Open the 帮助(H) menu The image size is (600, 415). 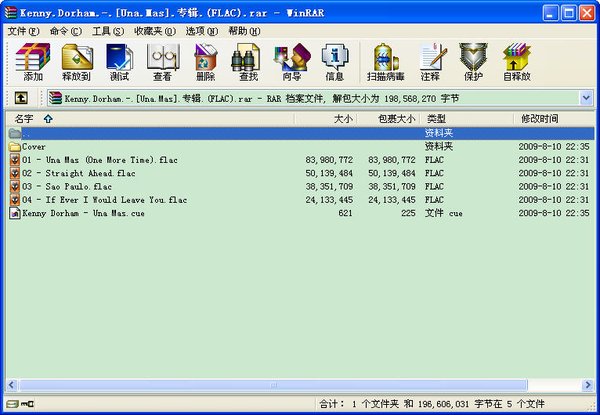click(244, 31)
